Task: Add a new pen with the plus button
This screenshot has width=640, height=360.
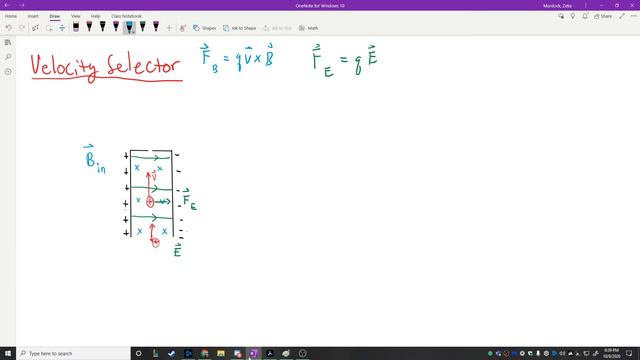Action: point(169,28)
